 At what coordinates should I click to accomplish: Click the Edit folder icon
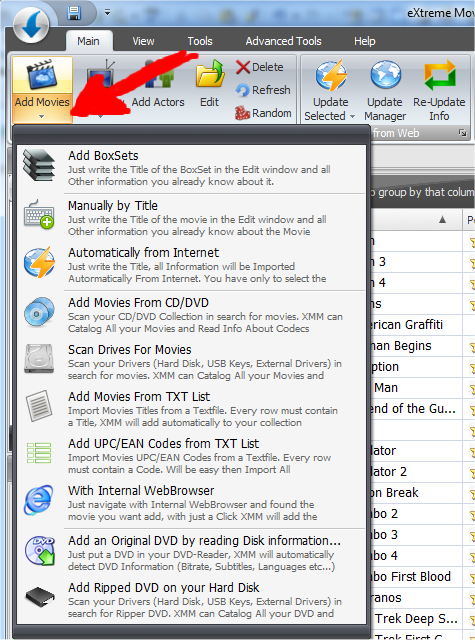210,74
